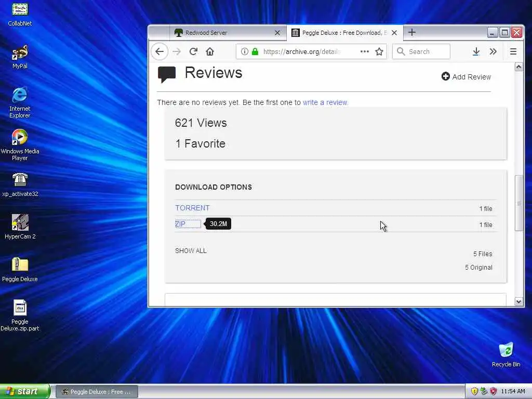Close the Redwood Server tab

pos(277,33)
